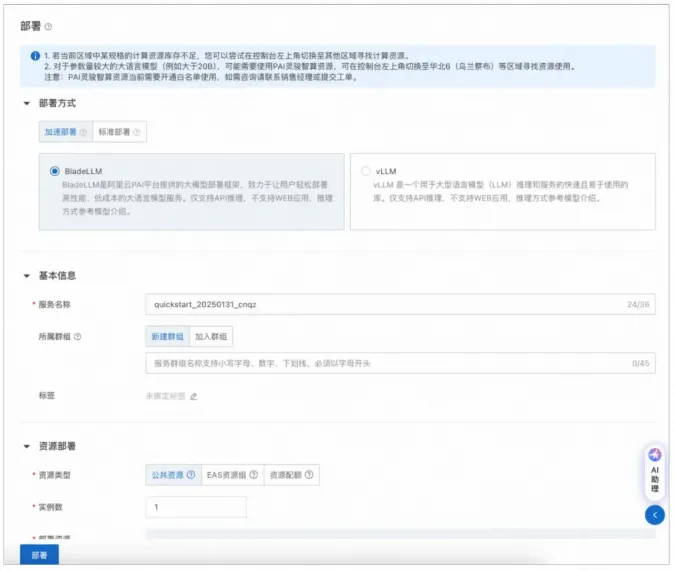Click the 24/36 character counter

click(x=638, y=304)
